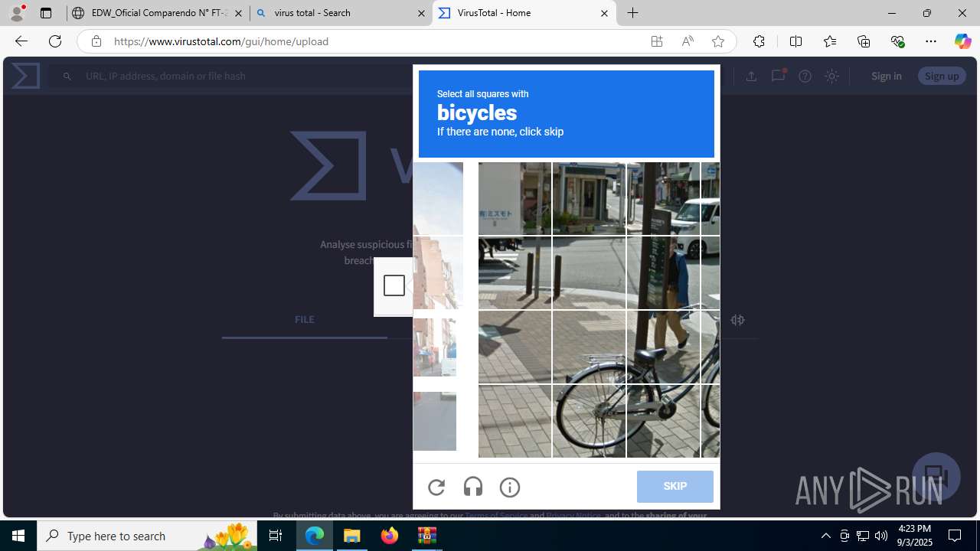Close the VirusTotal - Home tab
The height and width of the screenshot is (551, 980).
coord(604,13)
